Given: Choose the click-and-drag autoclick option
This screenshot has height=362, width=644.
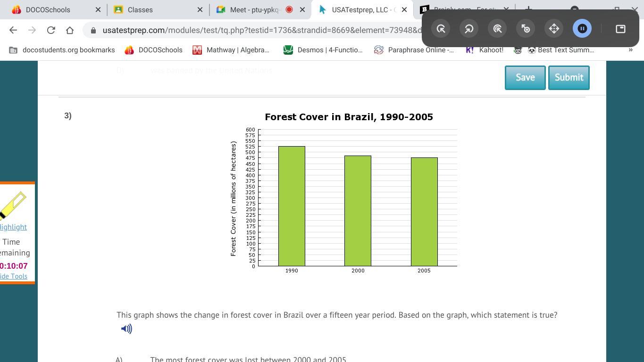Looking at the screenshot, I should click(x=526, y=29).
